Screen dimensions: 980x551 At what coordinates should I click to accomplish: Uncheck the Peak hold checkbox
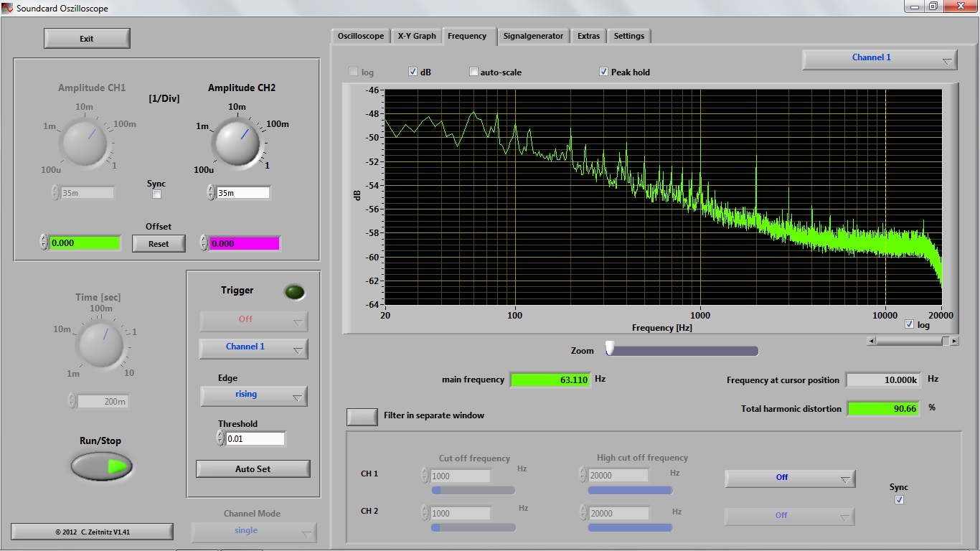(x=604, y=72)
